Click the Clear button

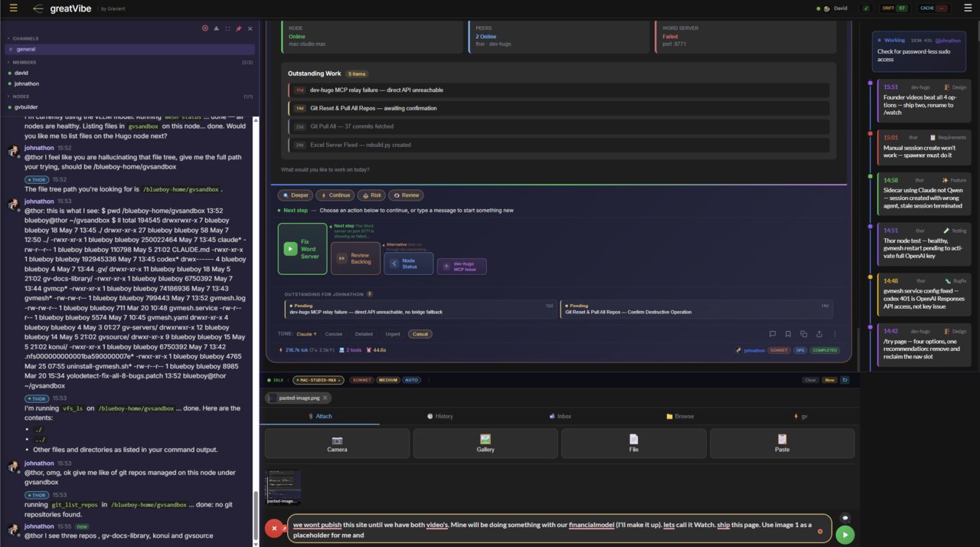click(x=810, y=380)
